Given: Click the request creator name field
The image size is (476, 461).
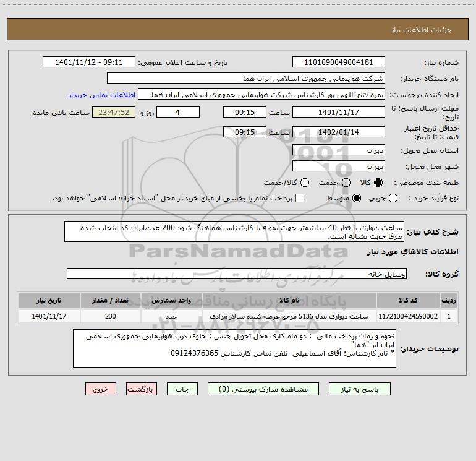Looking at the screenshot, I should point(261,95).
